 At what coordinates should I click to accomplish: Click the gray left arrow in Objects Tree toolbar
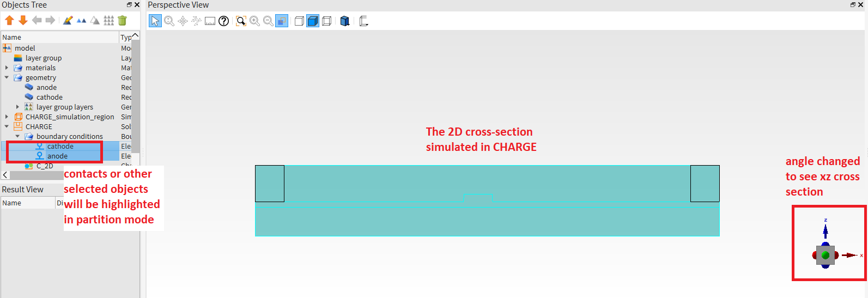tap(37, 21)
